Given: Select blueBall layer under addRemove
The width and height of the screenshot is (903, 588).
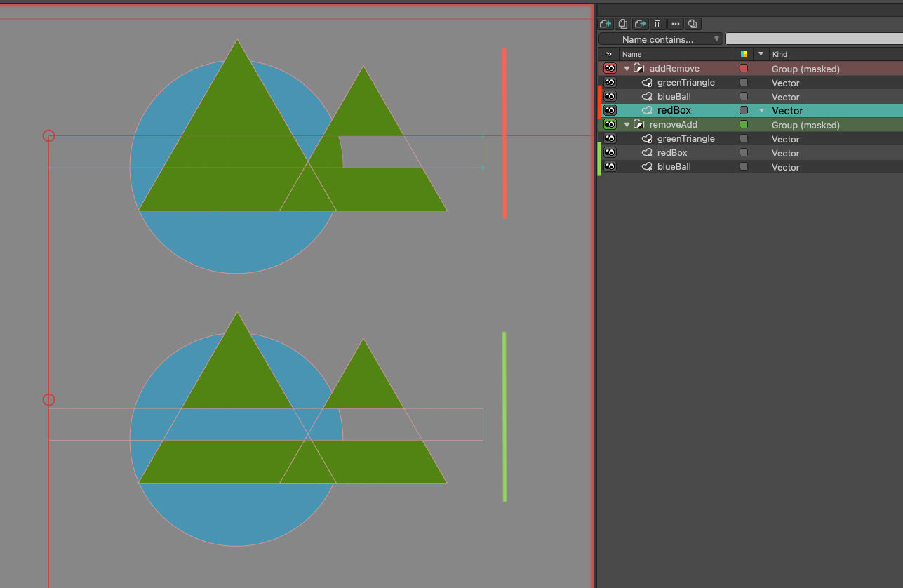Looking at the screenshot, I should pyautogui.click(x=674, y=97).
